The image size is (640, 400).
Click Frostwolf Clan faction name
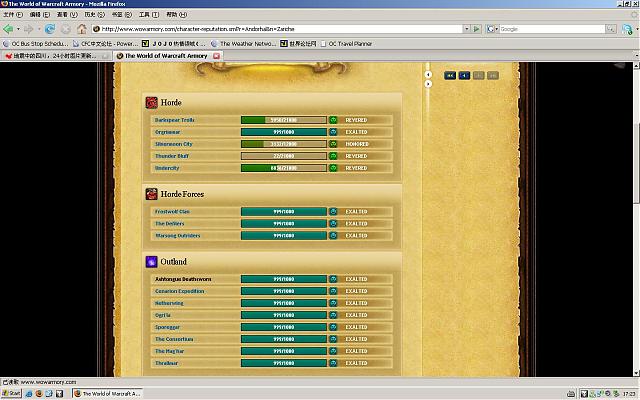point(172,212)
